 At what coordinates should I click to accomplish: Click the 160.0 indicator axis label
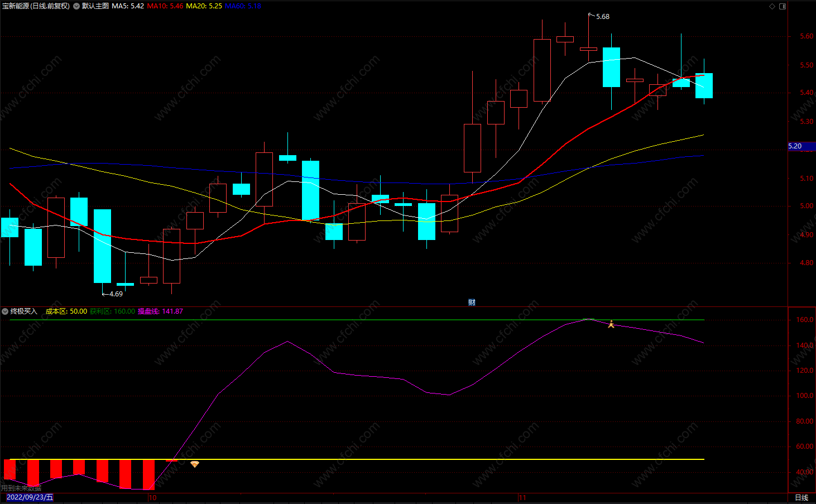tap(805, 320)
